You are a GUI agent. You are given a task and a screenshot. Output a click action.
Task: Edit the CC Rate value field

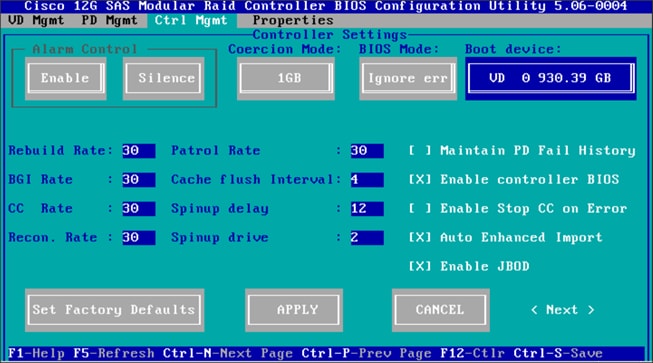pos(139,209)
